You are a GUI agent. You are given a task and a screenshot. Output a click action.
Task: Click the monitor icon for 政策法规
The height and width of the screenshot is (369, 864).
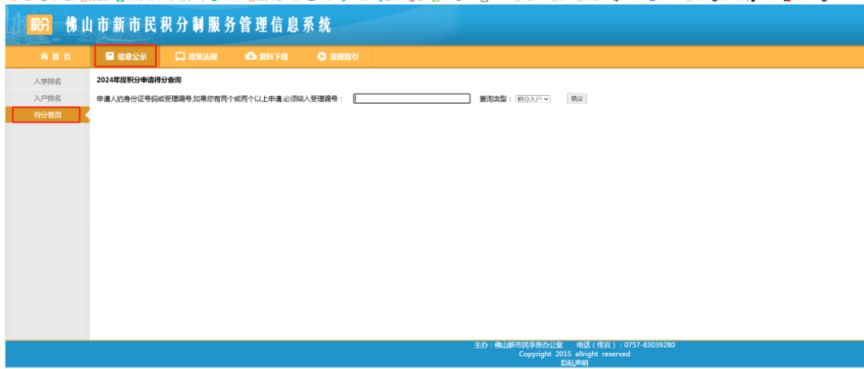click(x=180, y=56)
